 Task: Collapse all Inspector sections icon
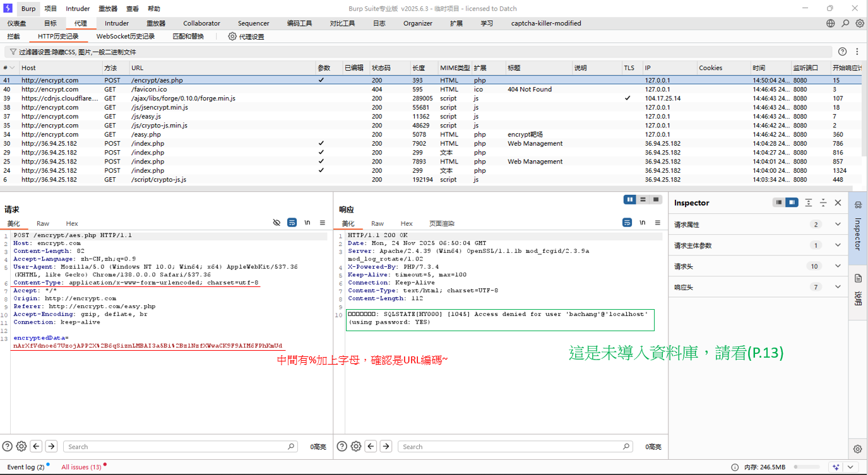point(823,202)
